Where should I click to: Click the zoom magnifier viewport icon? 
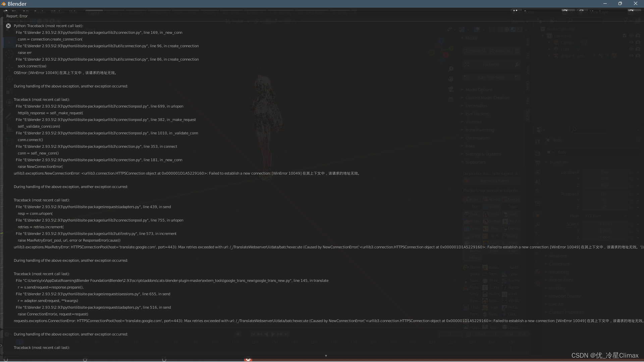[451, 69]
